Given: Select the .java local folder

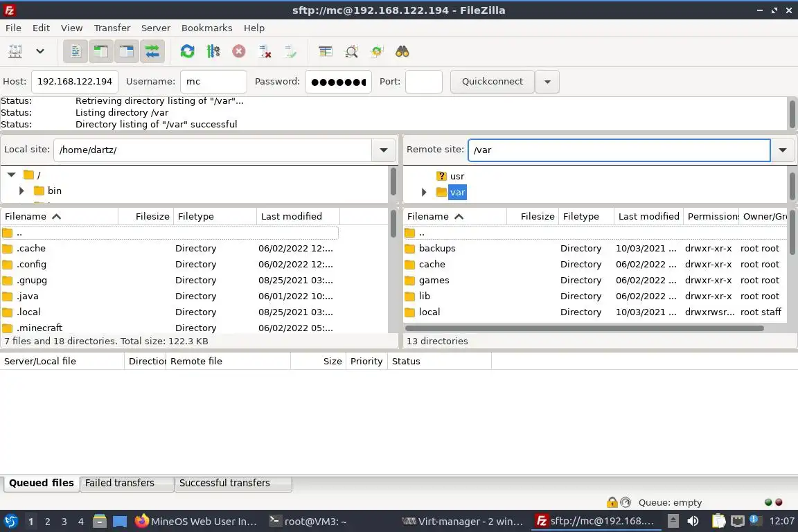Looking at the screenshot, I should [x=170, y=296].
